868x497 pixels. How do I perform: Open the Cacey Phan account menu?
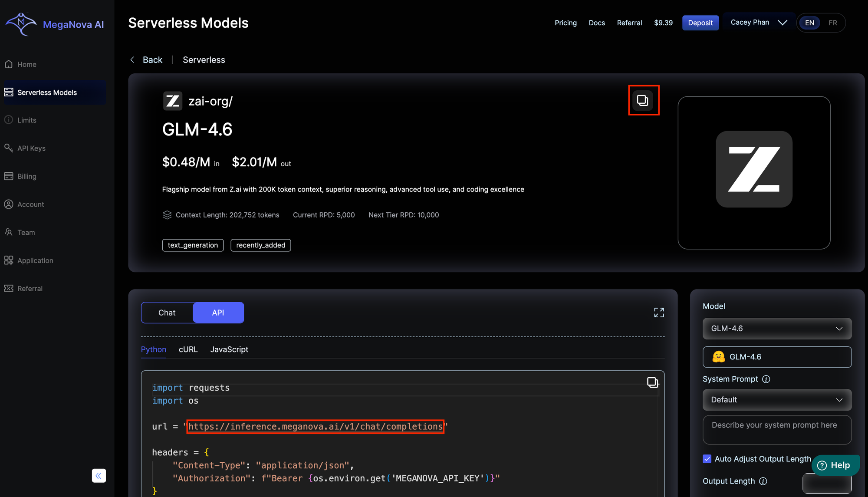click(758, 23)
